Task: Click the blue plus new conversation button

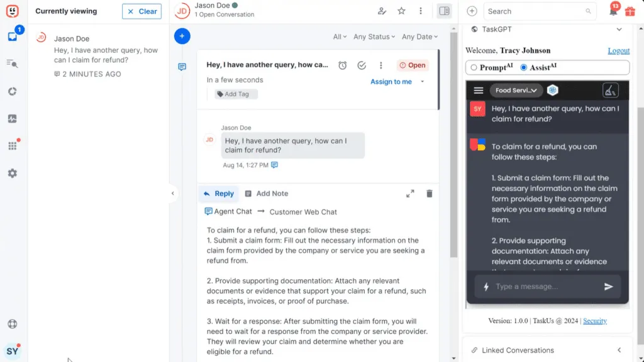Action: (x=182, y=36)
